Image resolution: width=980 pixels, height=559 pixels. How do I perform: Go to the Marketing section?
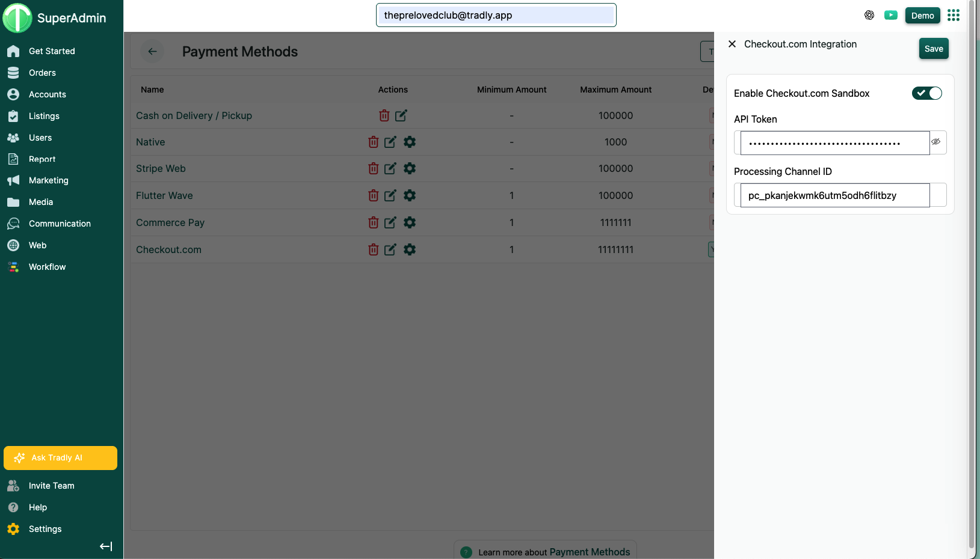48,180
